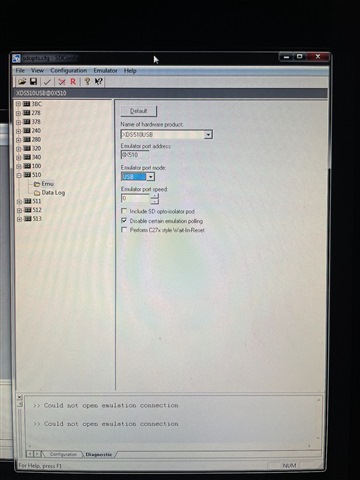Uncheck Disable certain emulation polling
This screenshot has width=360, height=480.
pos(124,221)
